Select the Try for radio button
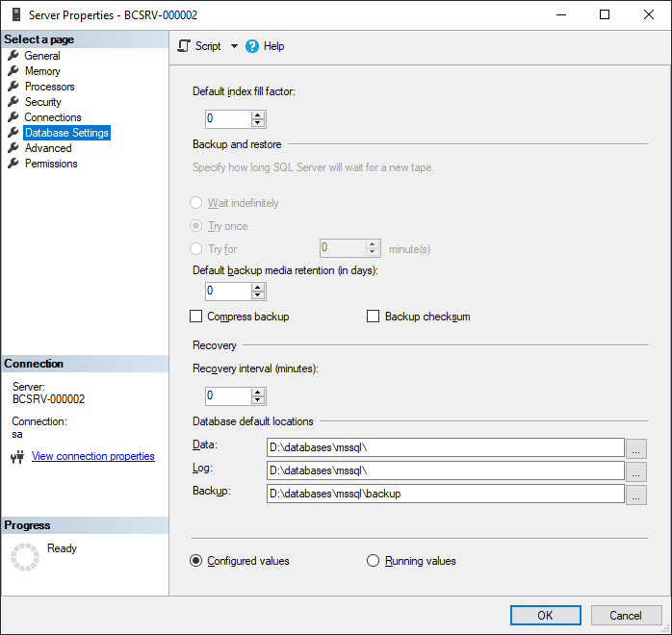The width and height of the screenshot is (672, 635). [195, 249]
